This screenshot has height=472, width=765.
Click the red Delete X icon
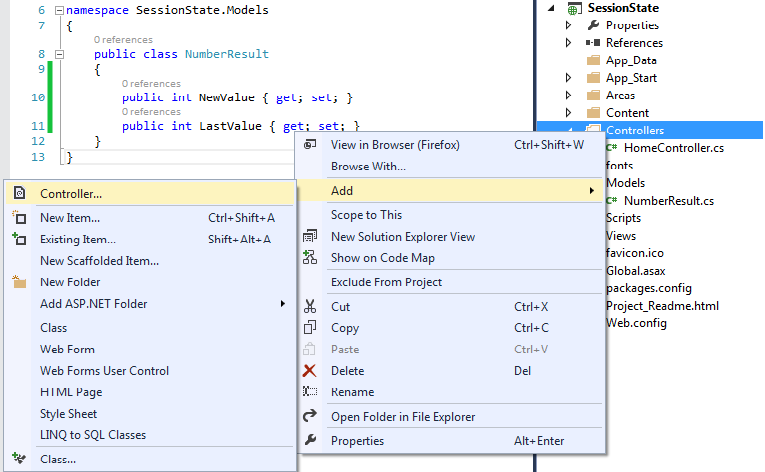[x=310, y=371]
